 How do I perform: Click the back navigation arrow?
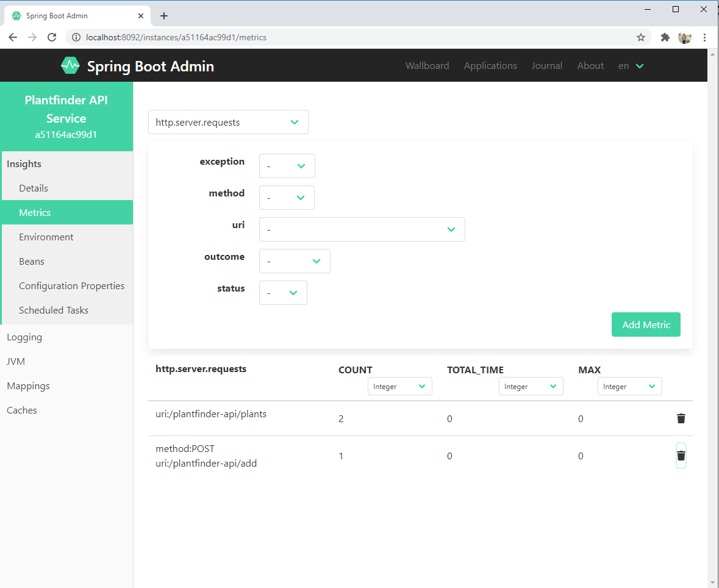[12, 37]
